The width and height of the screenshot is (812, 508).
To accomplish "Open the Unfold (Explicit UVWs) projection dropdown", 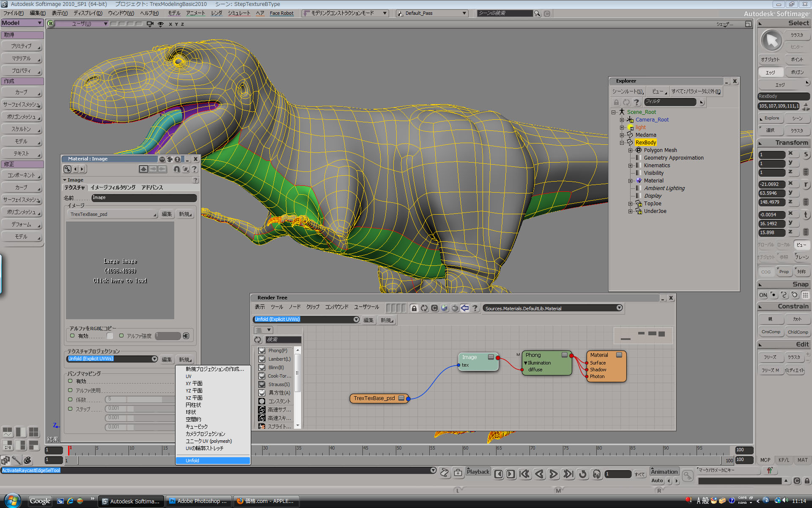I will point(155,359).
